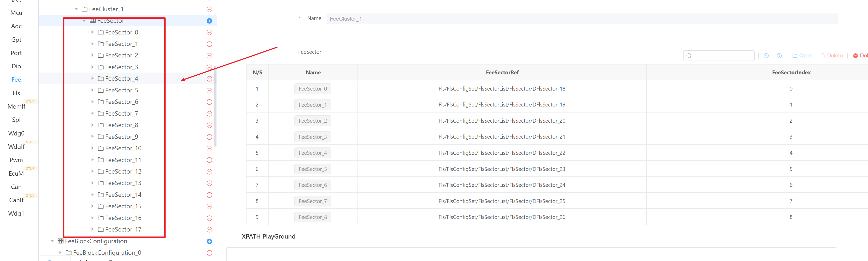The image size is (868, 261).
Task: Click the FeeSectorRef column header
Action: (502, 72)
